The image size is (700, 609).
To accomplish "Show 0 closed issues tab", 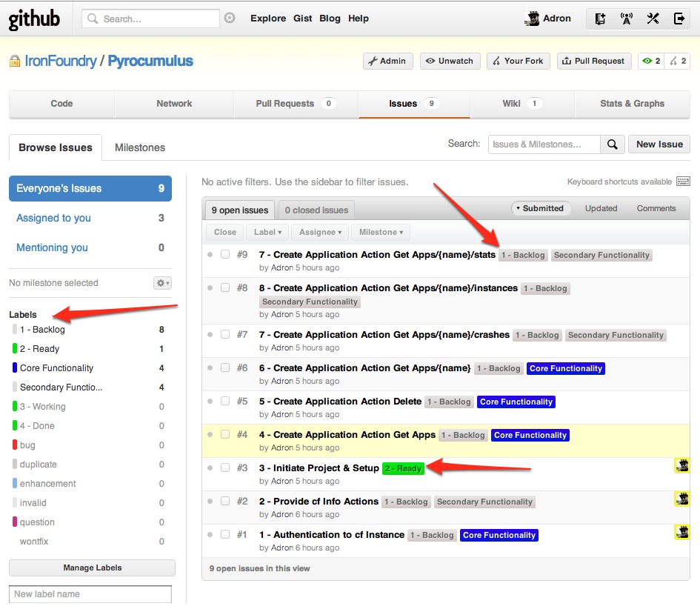I will 316,210.
